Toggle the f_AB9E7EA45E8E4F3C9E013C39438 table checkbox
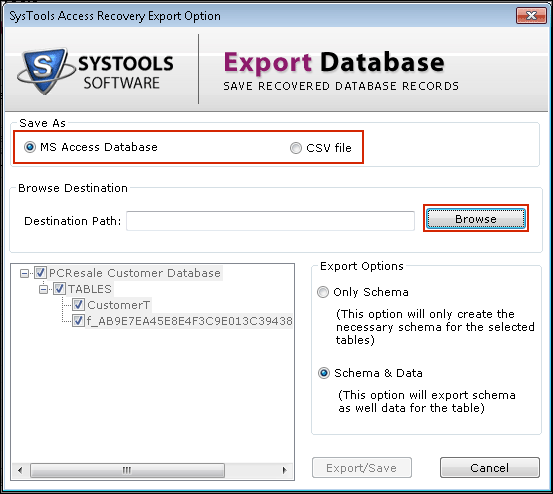Viewport: 553px width, 494px height. [78, 321]
